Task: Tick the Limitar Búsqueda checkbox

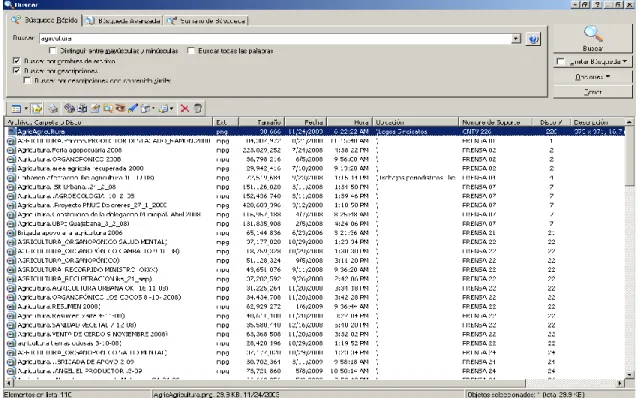Action: [x=561, y=62]
